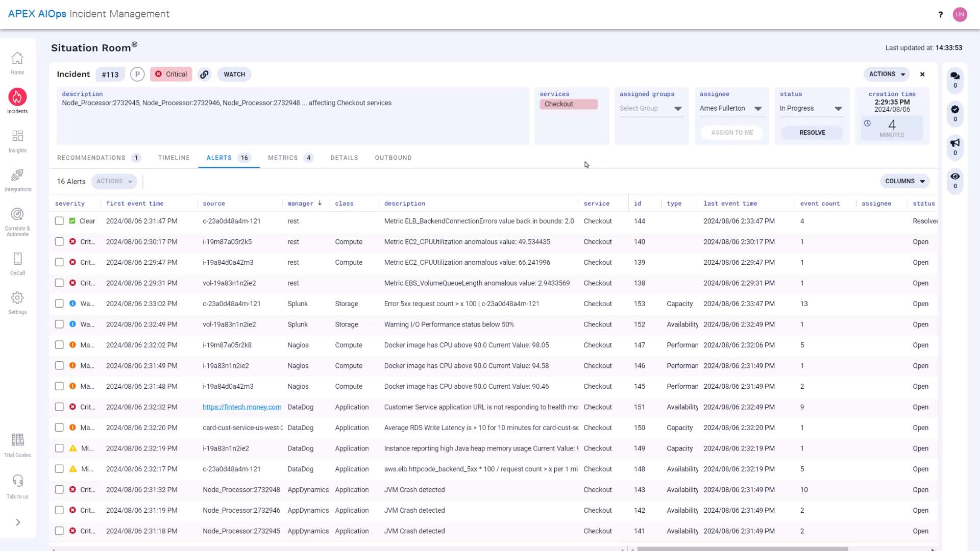The height and width of the screenshot is (551, 980).
Task: Check the alert 139 row checkbox
Action: pyautogui.click(x=59, y=262)
